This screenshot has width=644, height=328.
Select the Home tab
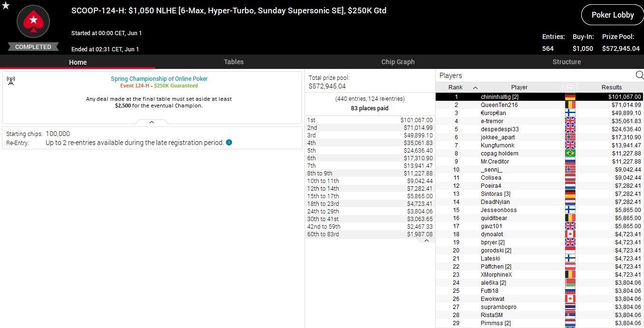(x=78, y=62)
